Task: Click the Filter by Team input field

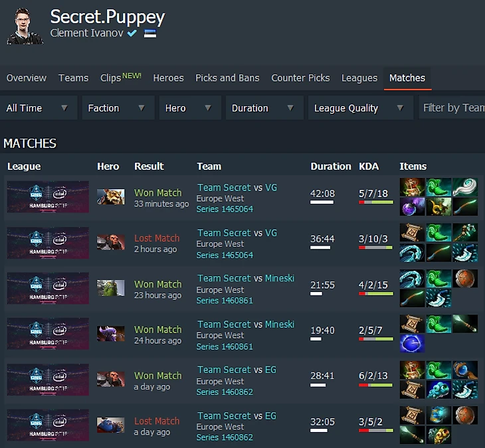Action: pyautogui.click(x=452, y=108)
